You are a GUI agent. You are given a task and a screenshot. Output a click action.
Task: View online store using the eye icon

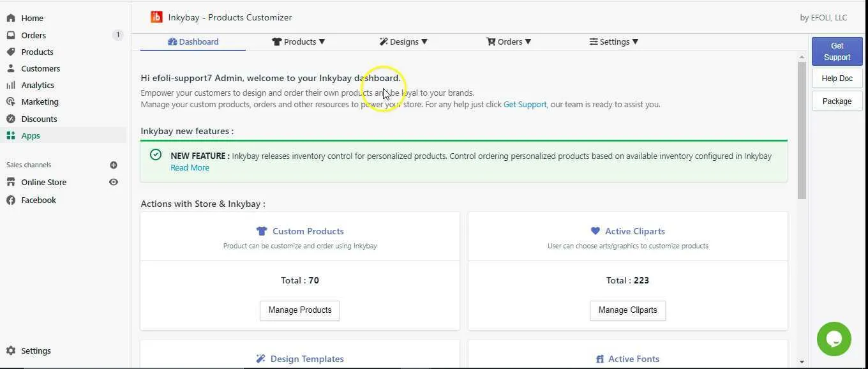(x=114, y=182)
